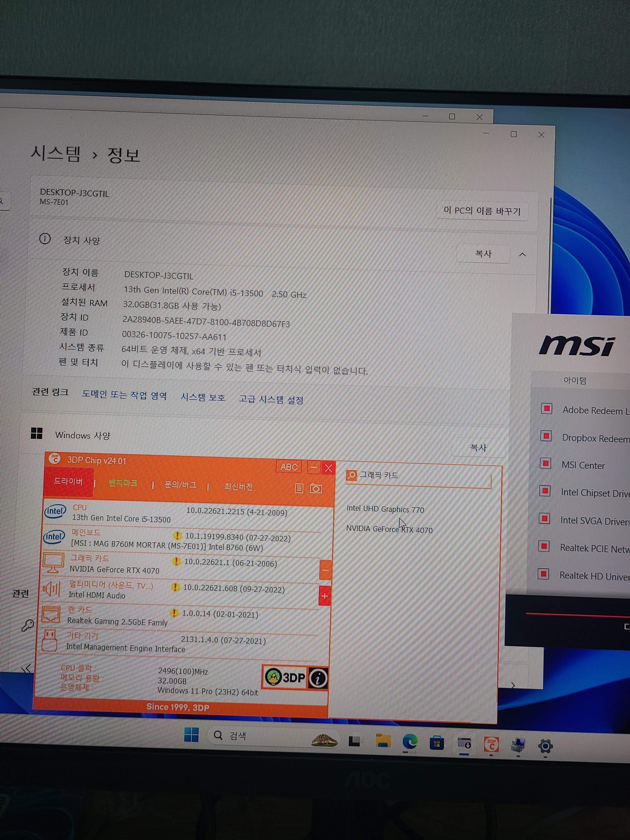
Task: Toggle the Intel SVGA Drivers checkbox
Action: click(545, 518)
